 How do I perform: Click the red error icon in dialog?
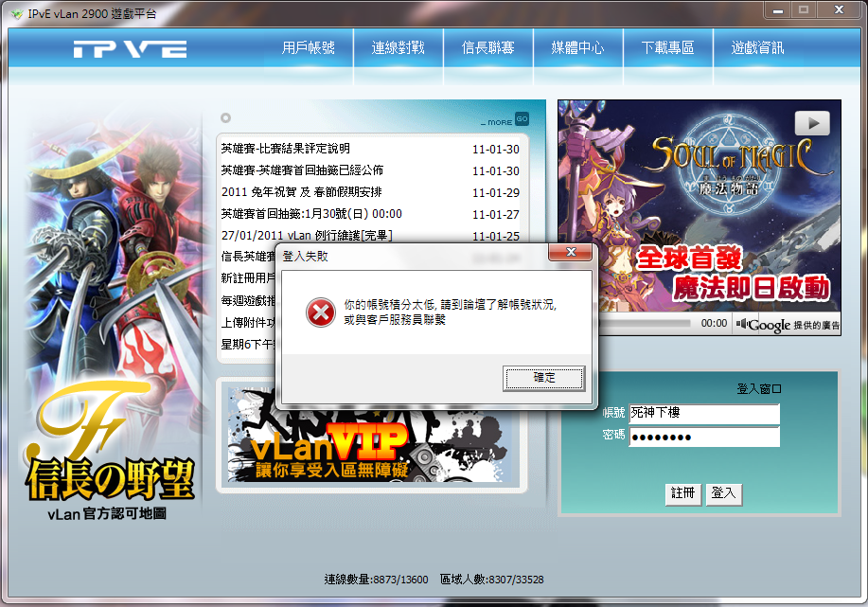[321, 312]
